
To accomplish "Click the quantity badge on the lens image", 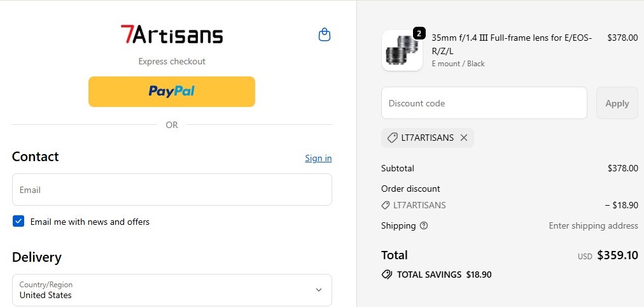I will coord(419,33).
